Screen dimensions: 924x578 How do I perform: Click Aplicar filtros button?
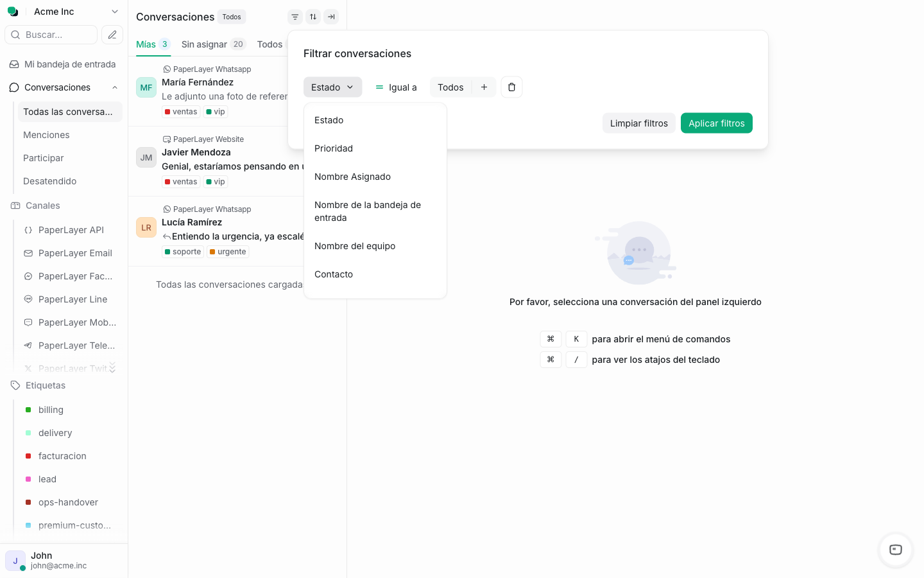tap(717, 123)
